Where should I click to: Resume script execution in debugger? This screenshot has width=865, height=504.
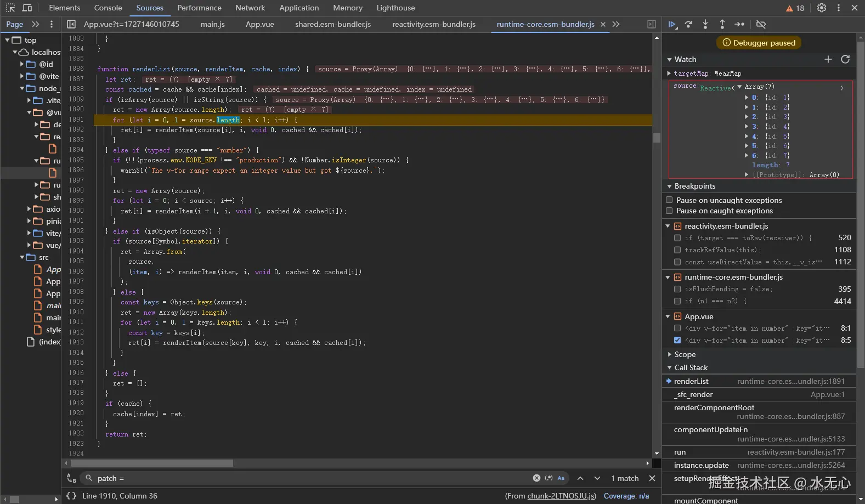(x=672, y=24)
